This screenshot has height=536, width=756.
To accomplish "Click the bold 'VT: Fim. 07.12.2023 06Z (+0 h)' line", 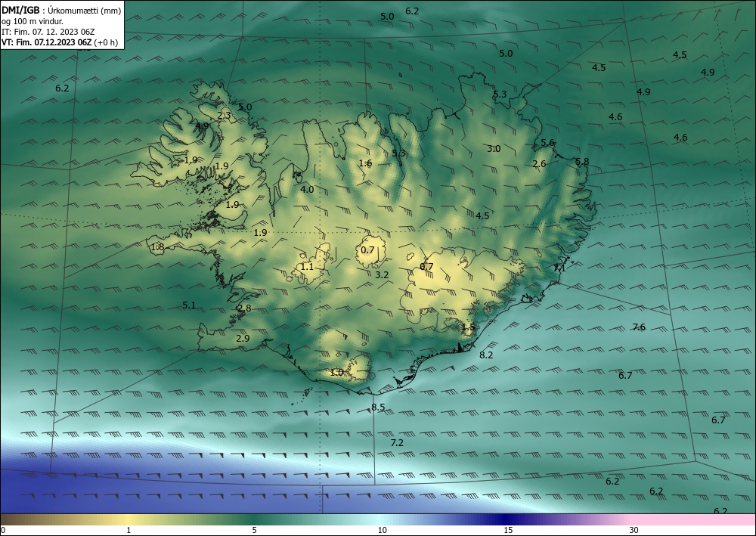I will [x=59, y=42].
